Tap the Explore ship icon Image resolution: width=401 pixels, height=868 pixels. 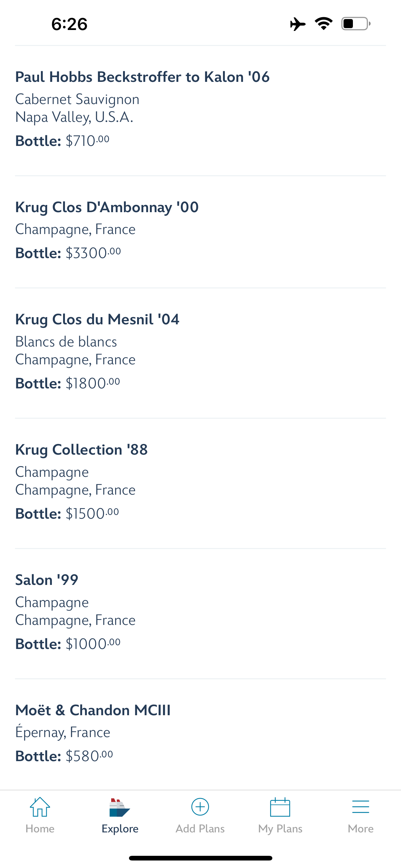click(120, 807)
